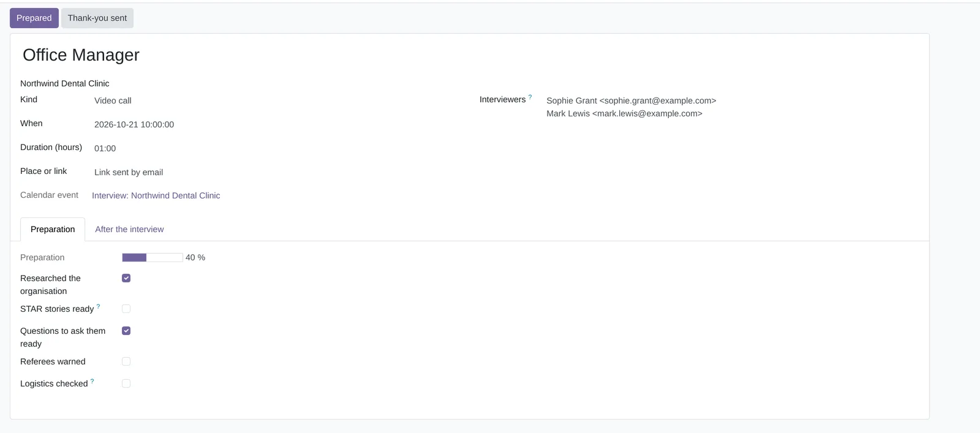The width and height of the screenshot is (980, 433).
Task: Click the Questions to ask them ready label
Action: coord(62,337)
